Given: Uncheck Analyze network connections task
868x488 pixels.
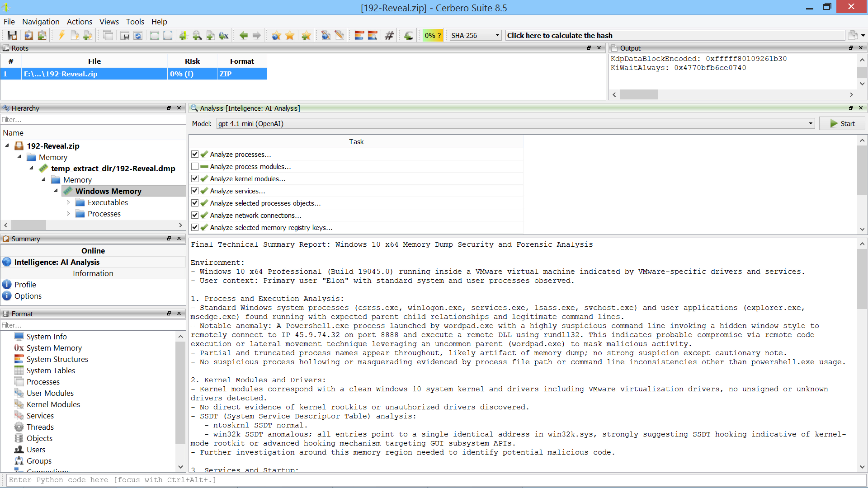Looking at the screenshot, I should tap(195, 215).
